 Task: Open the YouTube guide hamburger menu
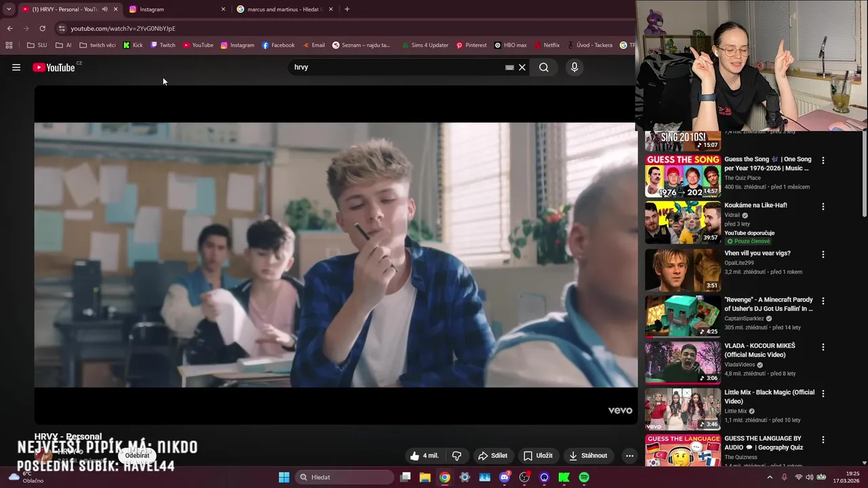point(16,67)
